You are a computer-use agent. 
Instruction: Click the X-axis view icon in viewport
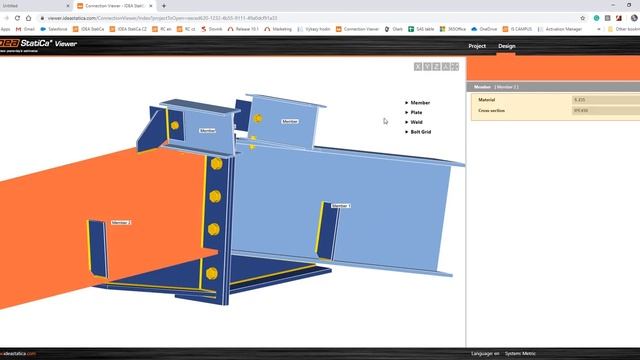pyautogui.click(x=418, y=67)
